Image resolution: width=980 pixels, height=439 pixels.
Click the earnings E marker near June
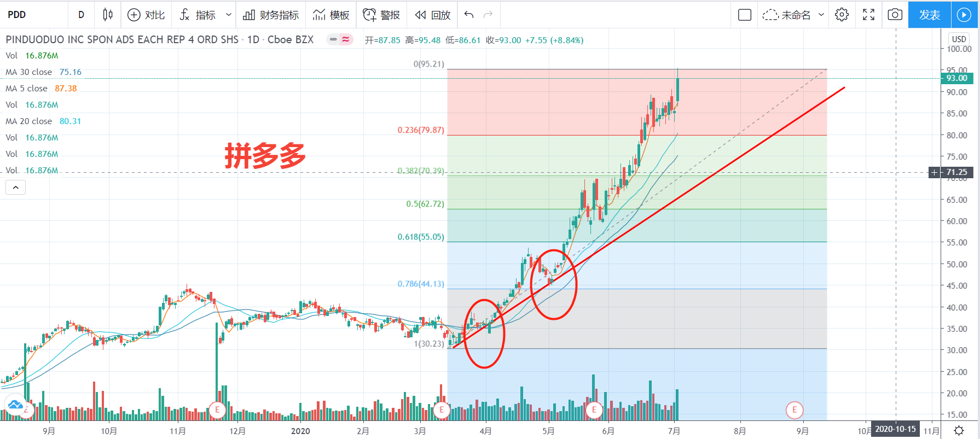(x=594, y=409)
